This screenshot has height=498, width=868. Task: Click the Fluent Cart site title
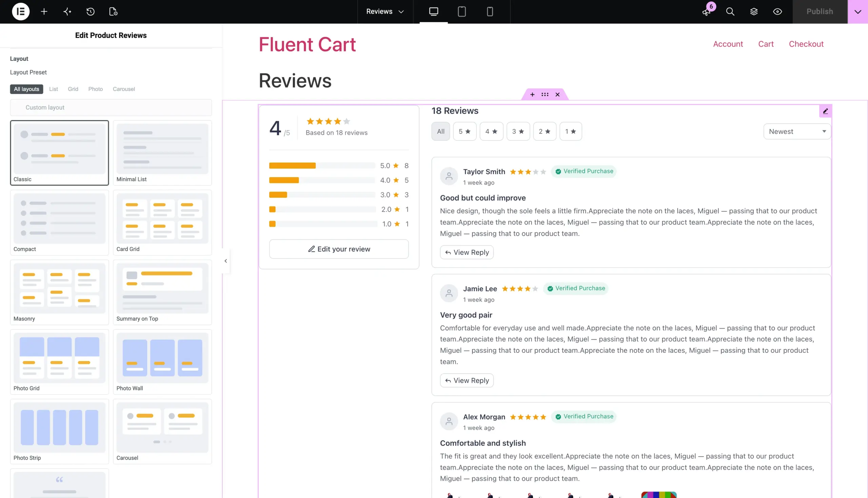tap(307, 44)
